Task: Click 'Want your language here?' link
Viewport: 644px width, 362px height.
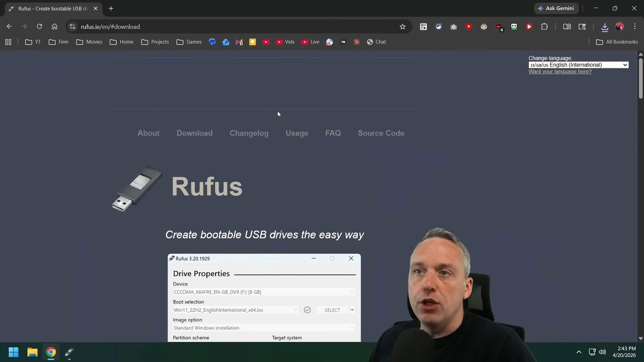Action: [x=560, y=72]
